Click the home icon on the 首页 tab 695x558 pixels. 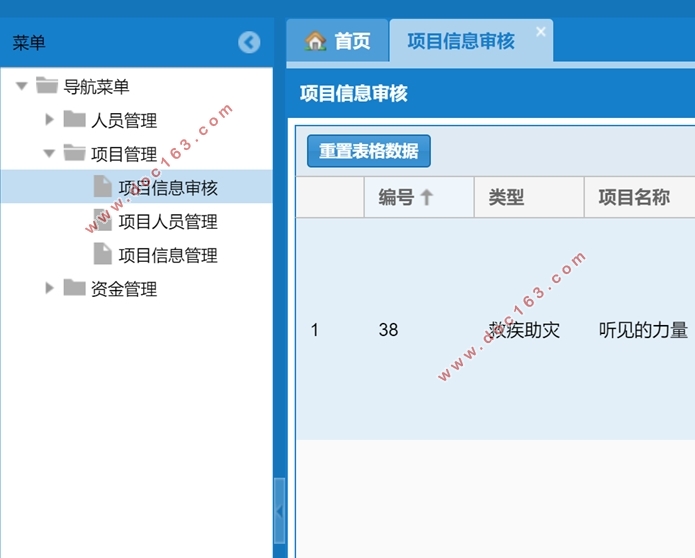pos(315,41)
